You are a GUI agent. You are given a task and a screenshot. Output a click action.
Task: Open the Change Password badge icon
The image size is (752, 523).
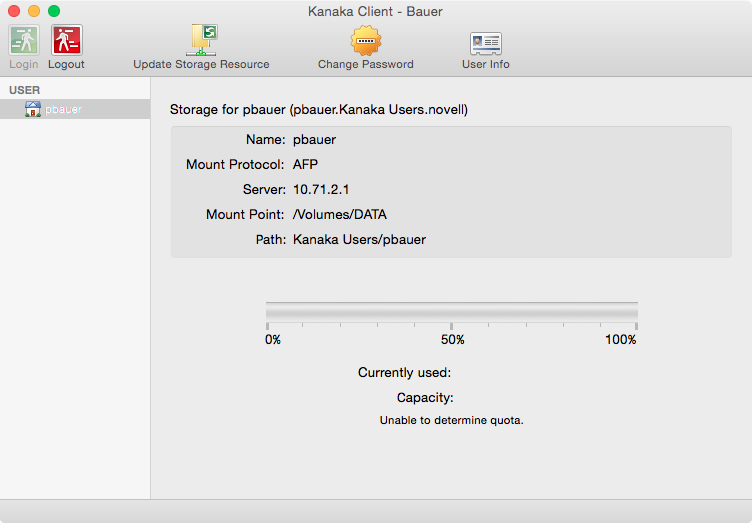(366, 40)
